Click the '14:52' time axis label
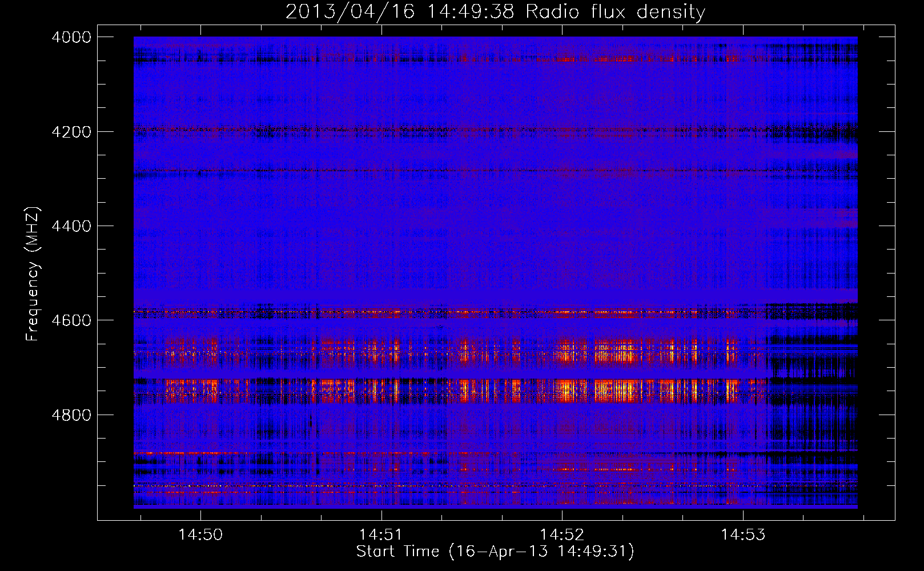Screen dimensions: 924x571 [x=563, y=535]
